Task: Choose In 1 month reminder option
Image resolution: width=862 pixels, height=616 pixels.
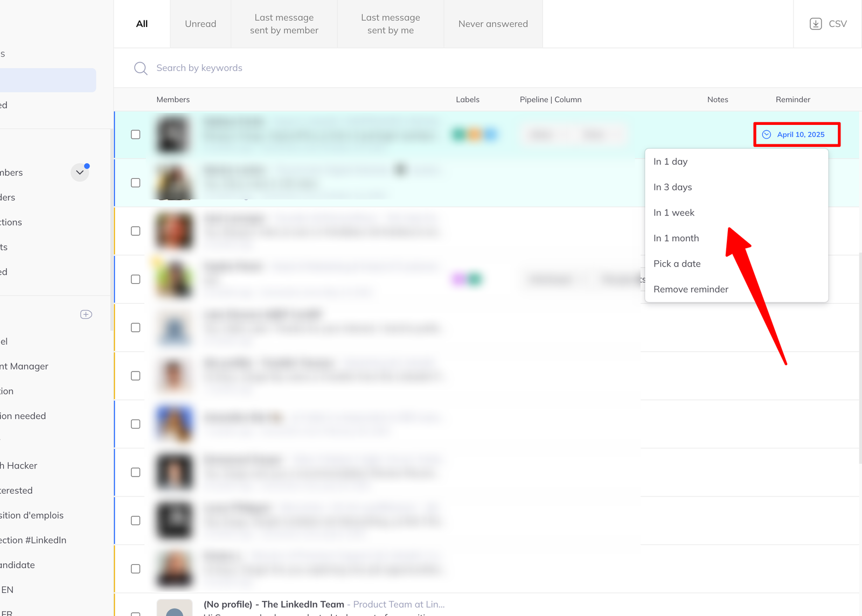Action: pyautogui.click(x=736, y=238)
